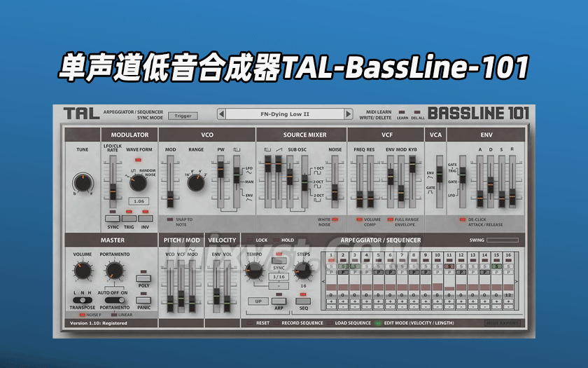Click the step 16 transpose value 12
The height and width of the screenshot is (368, 588).
click(508, 295)
